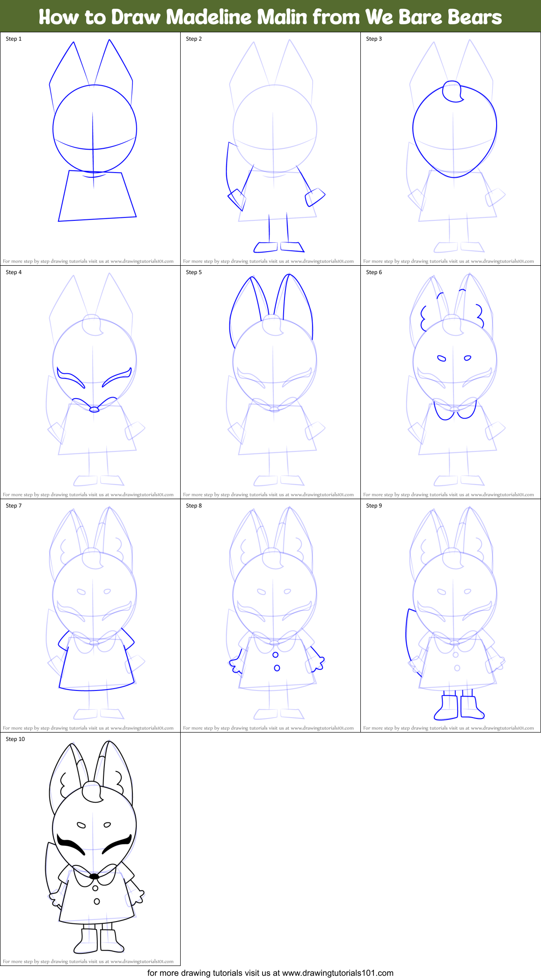541x980 pixels.
Task: Click the 'Step 6' label
Action: coord(374,272)
